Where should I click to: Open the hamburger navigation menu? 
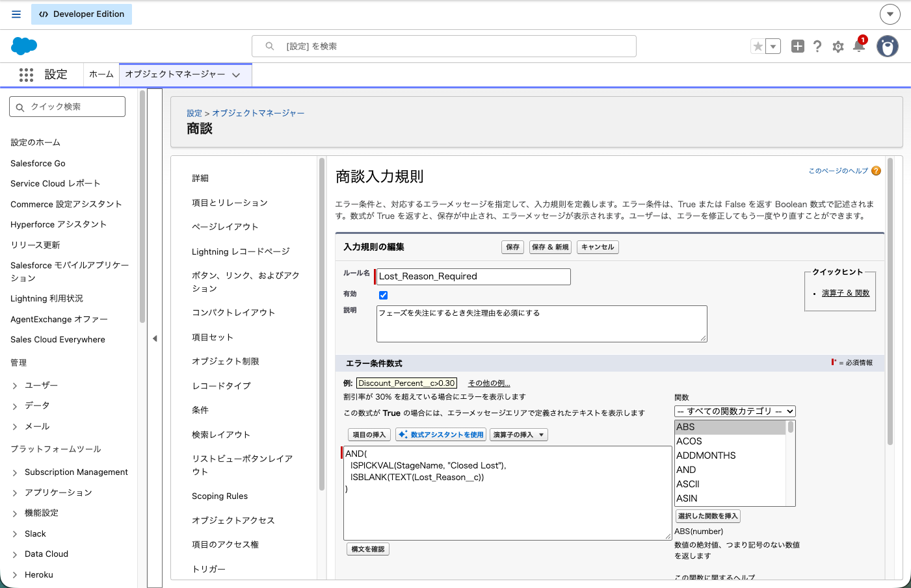coord(16,14)
